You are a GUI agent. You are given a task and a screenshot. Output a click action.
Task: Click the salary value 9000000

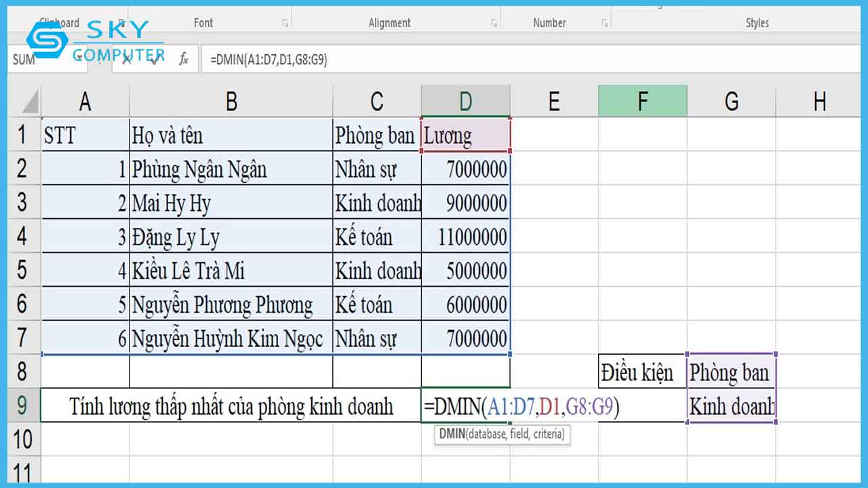click(x=465, y=203)
